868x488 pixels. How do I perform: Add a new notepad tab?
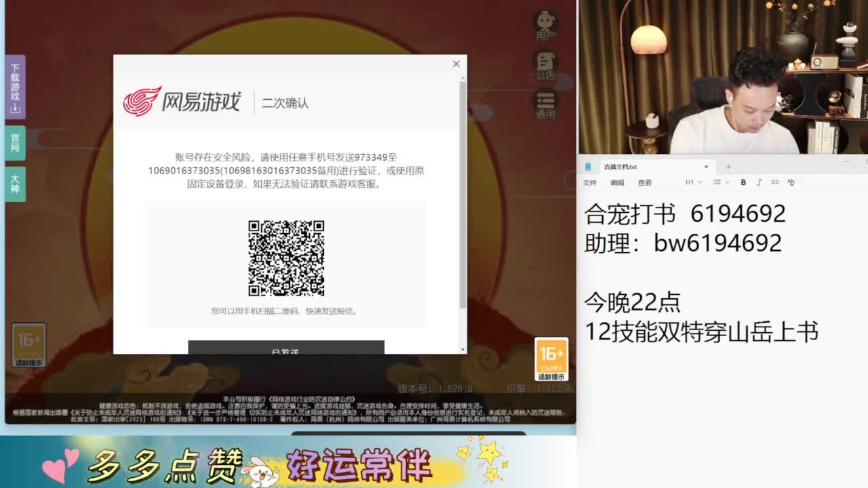729,167
